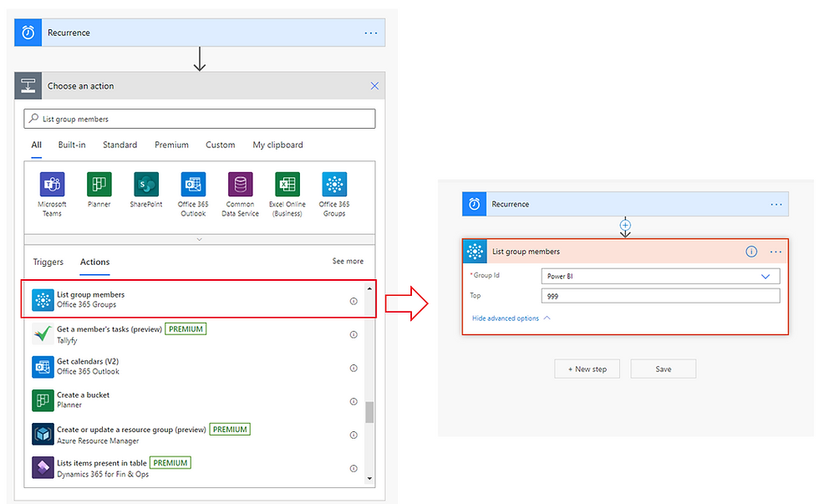Screen dimensions: 819x504
Task: Switch to the Standard tab
Action: coord(120,145)
